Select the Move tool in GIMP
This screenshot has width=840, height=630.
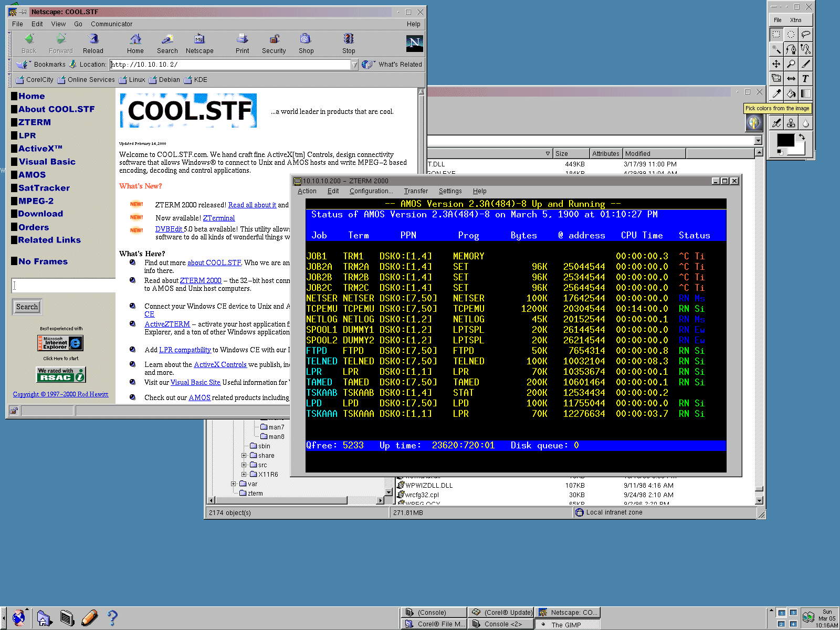coord(776,64)
